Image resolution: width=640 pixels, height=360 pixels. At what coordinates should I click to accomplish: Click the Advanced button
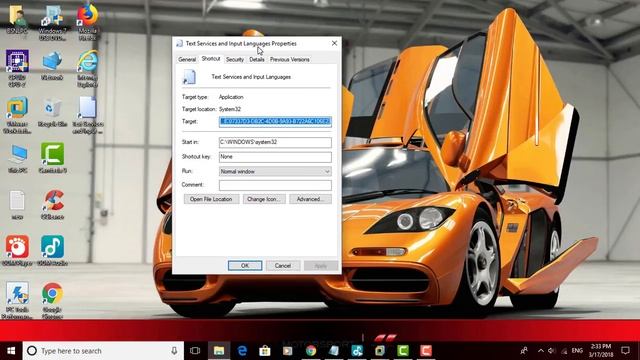(x=310, y=199)
